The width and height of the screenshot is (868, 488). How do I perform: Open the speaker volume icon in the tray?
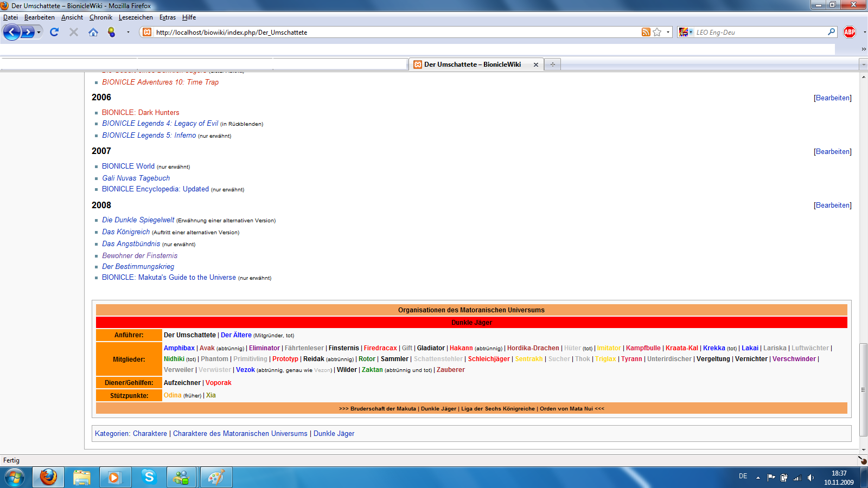(x=810, y=477)
